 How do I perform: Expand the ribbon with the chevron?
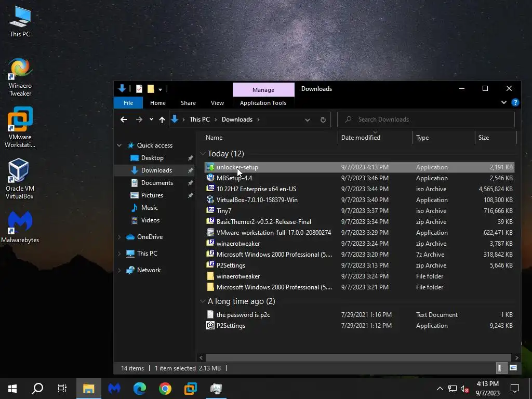point(504,102)
